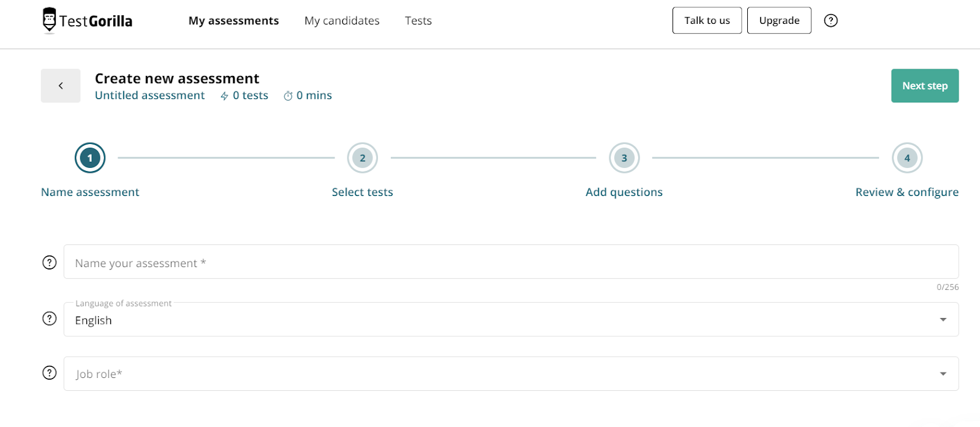Click the Upgrade button
The height and width of the screenshot is (427, 980).
point(779,21)
